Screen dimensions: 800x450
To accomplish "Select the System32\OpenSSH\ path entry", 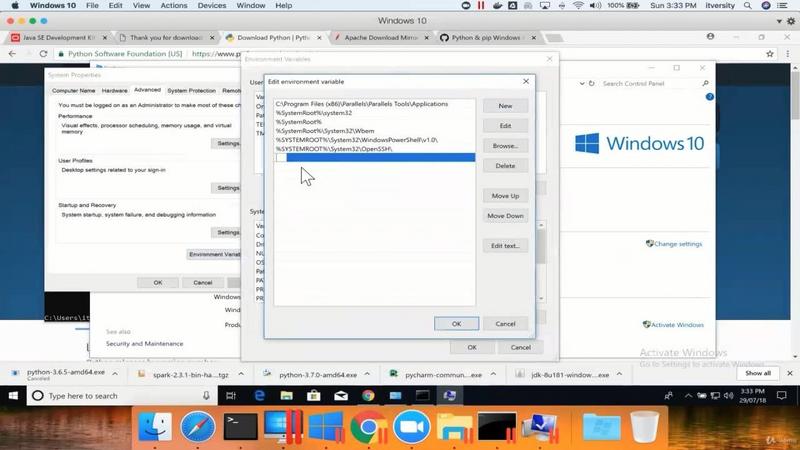I will [374, 149].
